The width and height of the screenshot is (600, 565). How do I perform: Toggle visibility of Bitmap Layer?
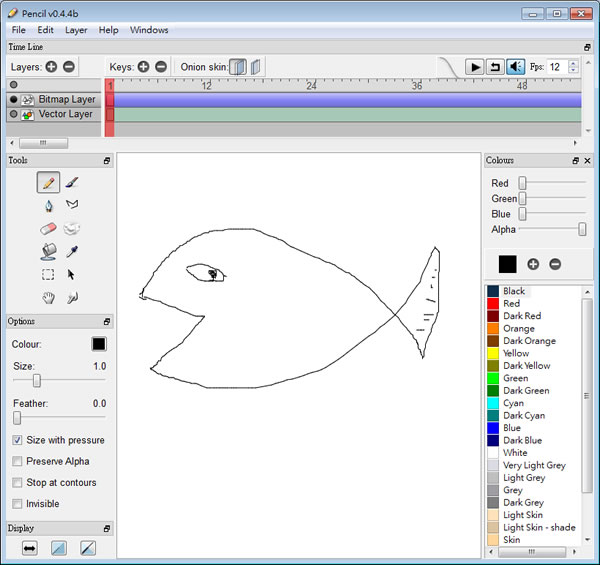[x=13, y=100]
